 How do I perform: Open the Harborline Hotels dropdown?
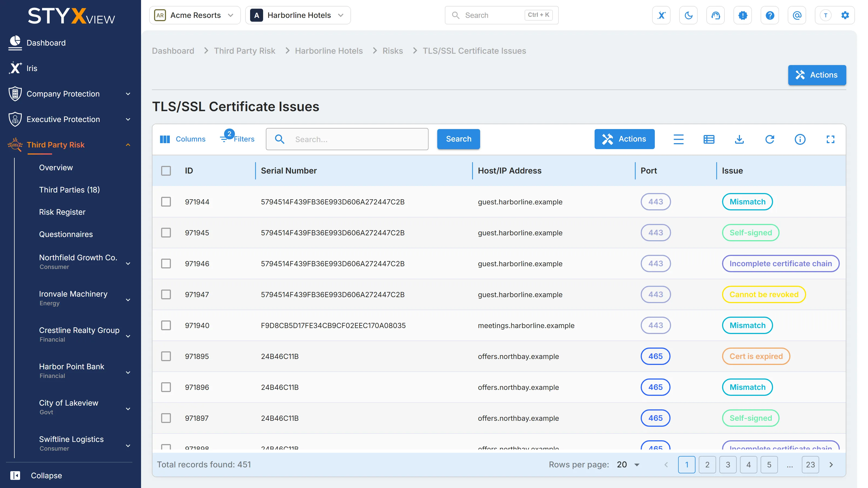tap(298, 15)
